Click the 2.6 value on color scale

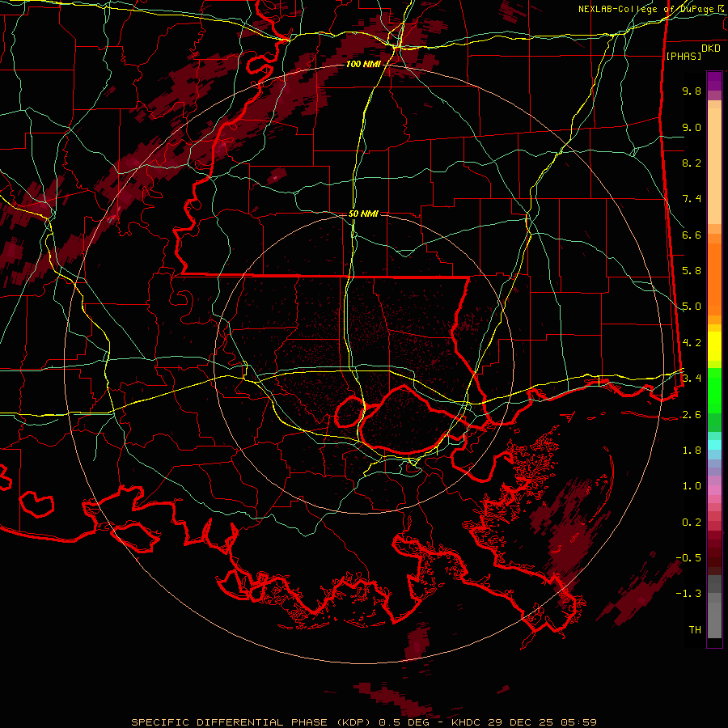pos(692,415)
